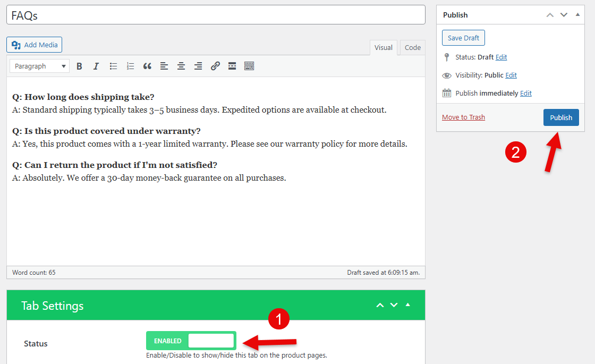Insert a numbered list
This screenshot has width=595, height=364.
click(x=130, y=66)
